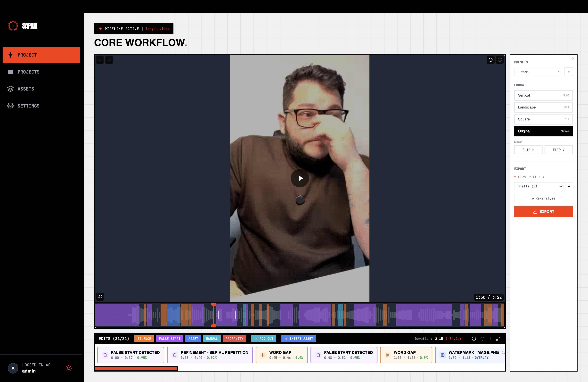588x382 pixels.
Task: Undo last edit in the edits bar
Action: 474,339
